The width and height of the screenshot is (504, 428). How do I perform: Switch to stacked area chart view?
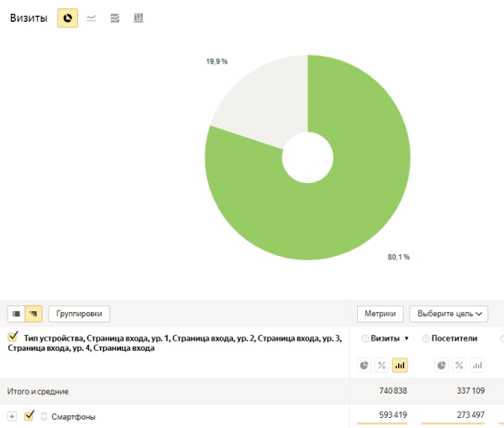coord(115,18)
